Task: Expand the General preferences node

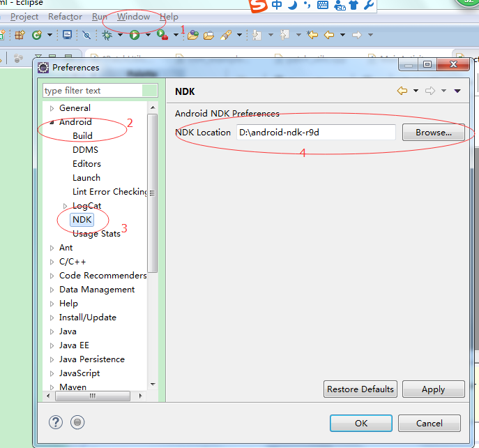Action: [52, 108]
